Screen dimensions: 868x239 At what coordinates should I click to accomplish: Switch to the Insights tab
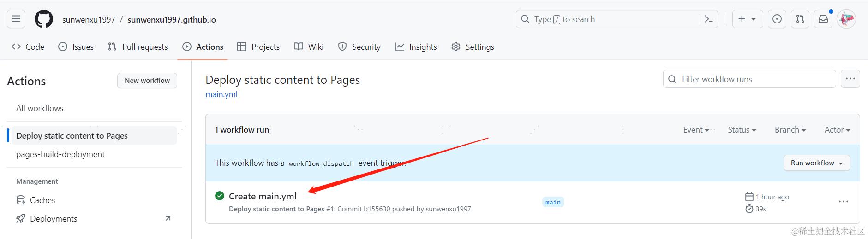pyautogui.click(x=416, y=47)
